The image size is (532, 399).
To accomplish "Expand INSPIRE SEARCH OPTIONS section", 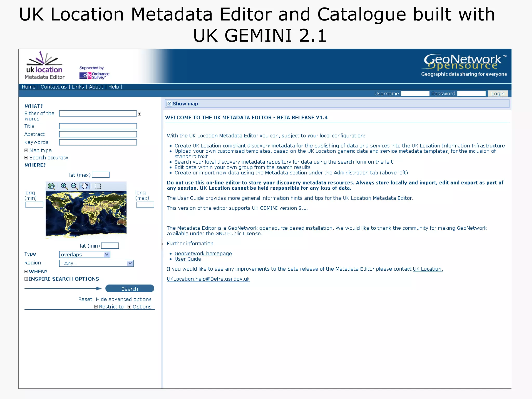I will pyautogui.click(x=26, y=279).
